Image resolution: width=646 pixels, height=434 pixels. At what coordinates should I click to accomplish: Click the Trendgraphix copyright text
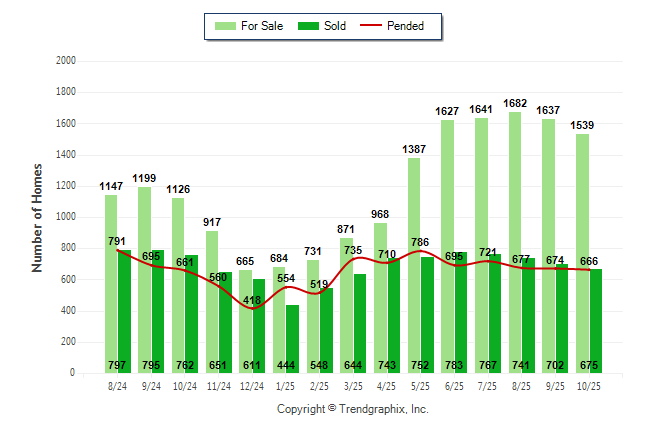tap(352, 409)
